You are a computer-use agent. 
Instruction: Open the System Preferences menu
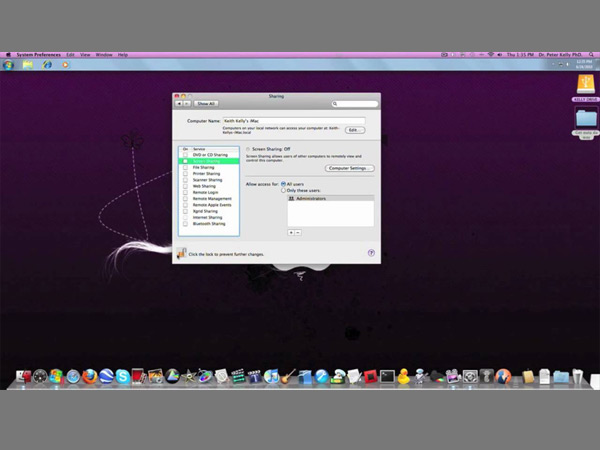pos(39,55)
